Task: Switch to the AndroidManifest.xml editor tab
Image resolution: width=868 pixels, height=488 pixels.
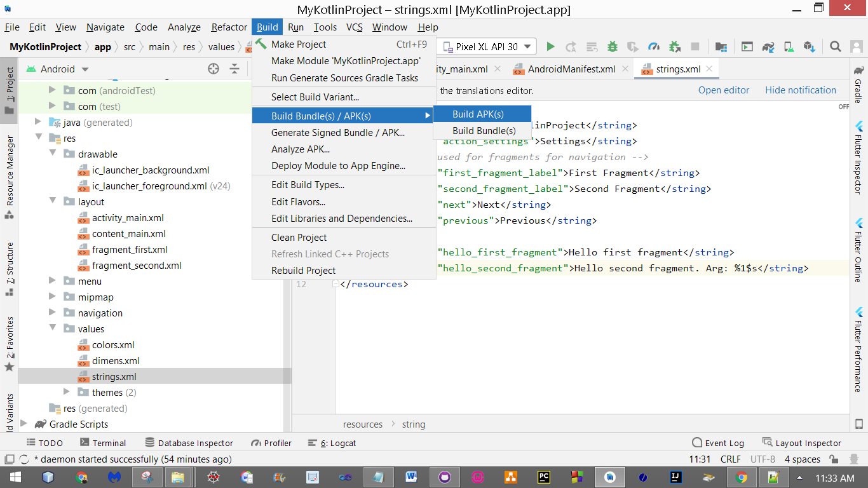Action: [571, 69]
